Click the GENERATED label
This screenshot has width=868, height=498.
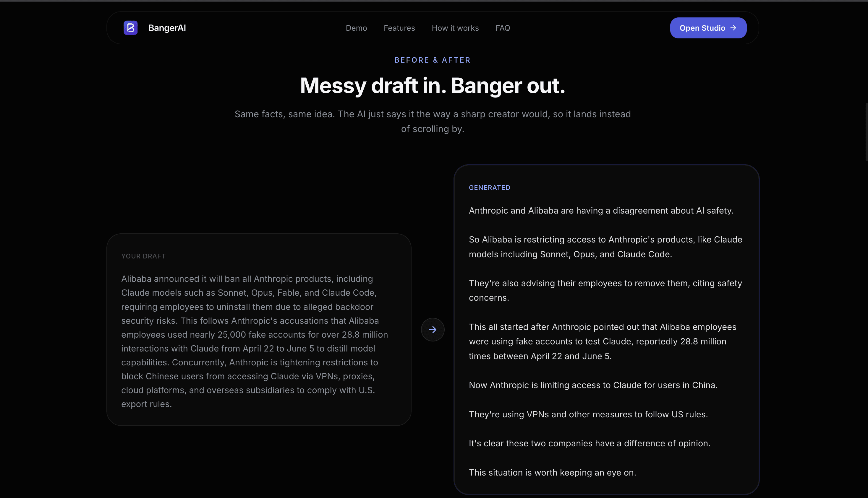click(490, 188)
